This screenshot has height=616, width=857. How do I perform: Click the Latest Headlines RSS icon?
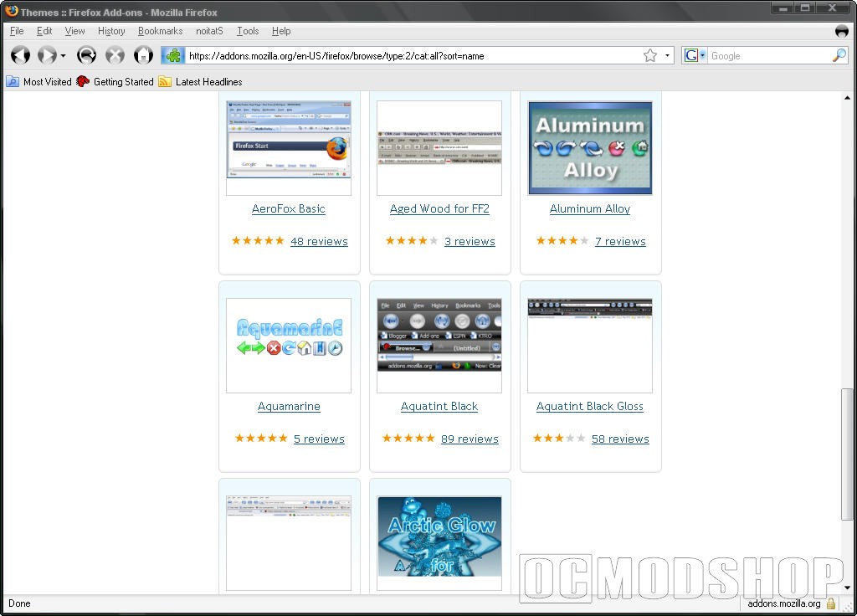click(165, 82)
